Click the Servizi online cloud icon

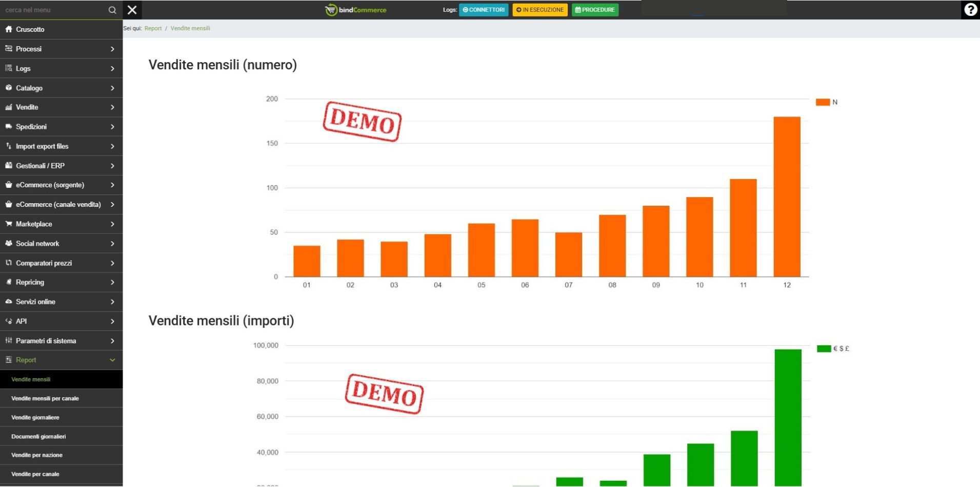[9, 302]
